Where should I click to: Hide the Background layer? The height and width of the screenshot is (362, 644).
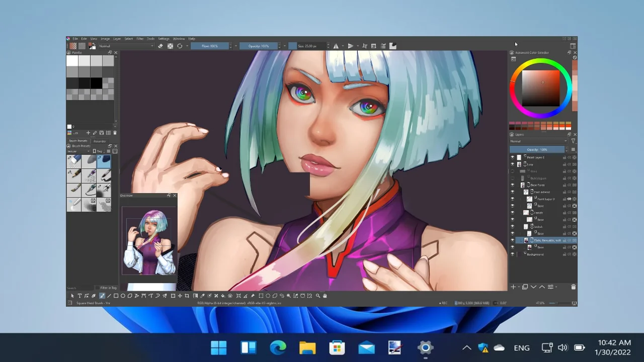512,254
